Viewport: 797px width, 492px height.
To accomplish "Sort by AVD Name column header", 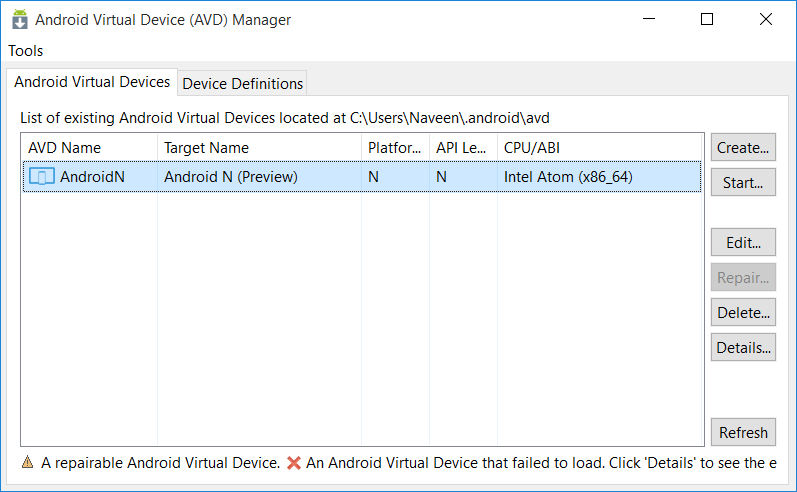I will [89, 148].
